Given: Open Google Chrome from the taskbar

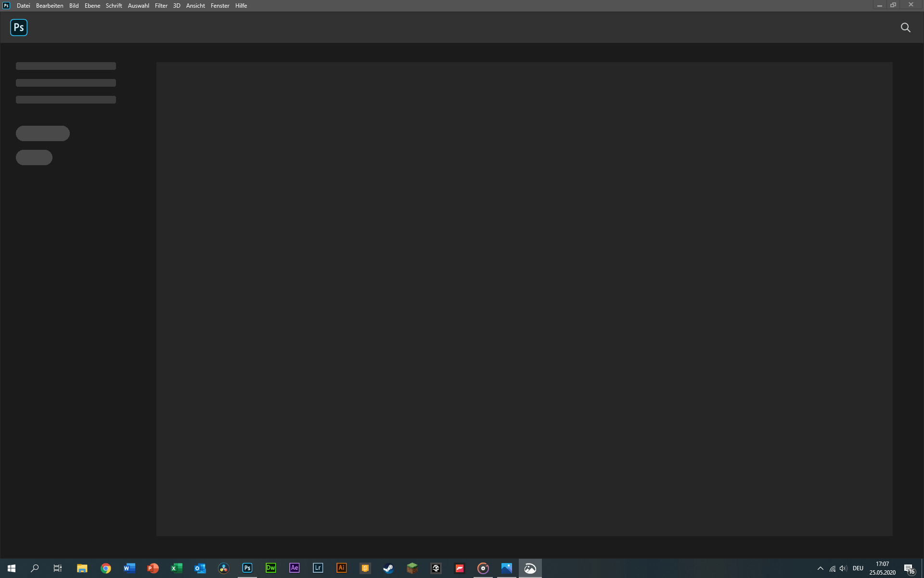Looking at the screenshot, I should click(x=105, y=568).
